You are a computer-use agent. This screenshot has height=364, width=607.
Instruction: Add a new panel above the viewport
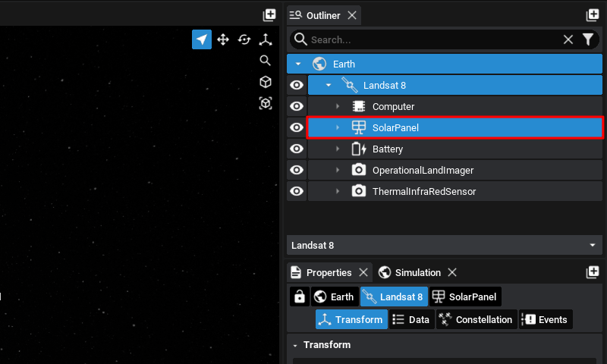pos(269,15)
